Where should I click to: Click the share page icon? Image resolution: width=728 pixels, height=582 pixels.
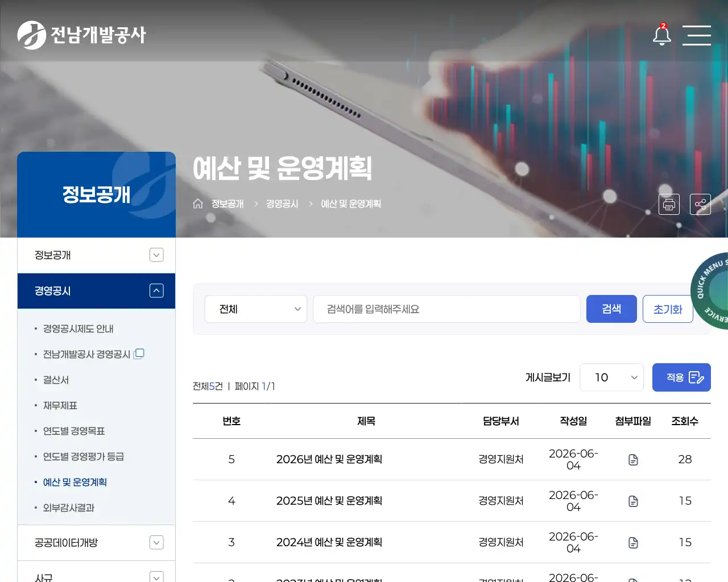click(x=700, y=204)
